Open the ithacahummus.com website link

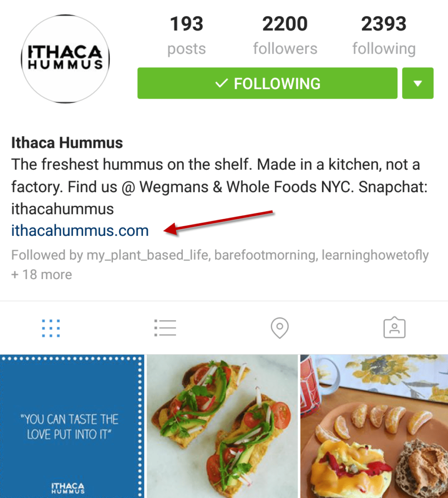coord(80,231)
